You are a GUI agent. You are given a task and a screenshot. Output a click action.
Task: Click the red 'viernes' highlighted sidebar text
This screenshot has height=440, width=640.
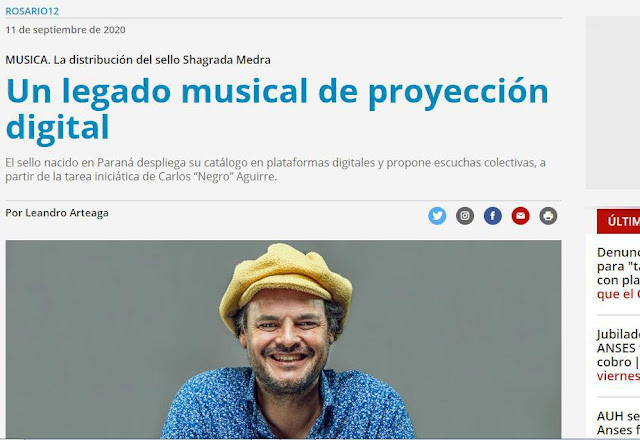(618, 376)
